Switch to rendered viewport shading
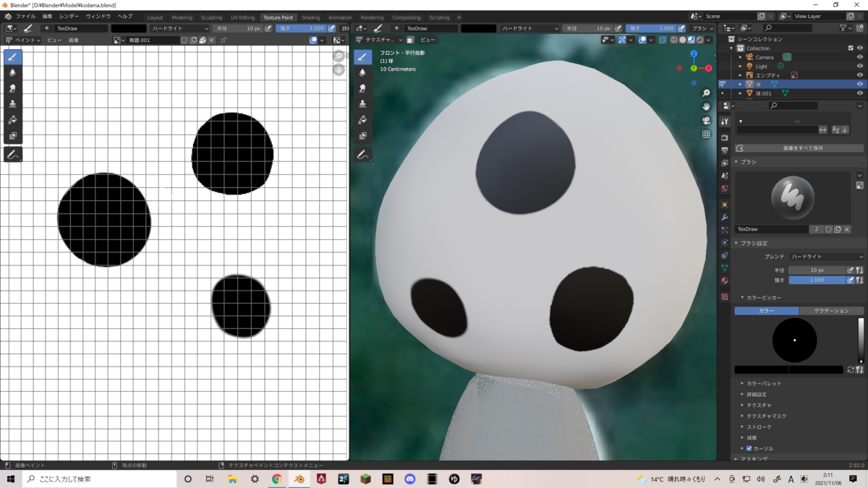This screenshot has width=868, height=488. point(699,40)
